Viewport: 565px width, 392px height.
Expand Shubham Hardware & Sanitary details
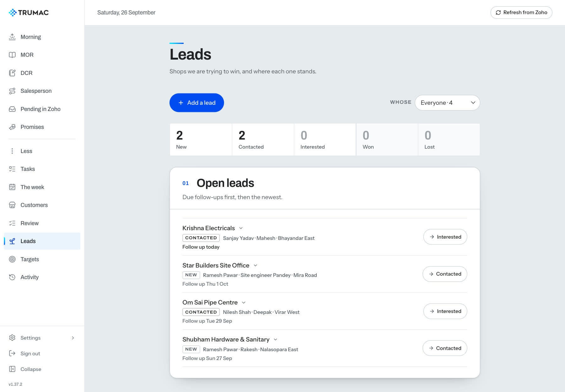(276, 340)
